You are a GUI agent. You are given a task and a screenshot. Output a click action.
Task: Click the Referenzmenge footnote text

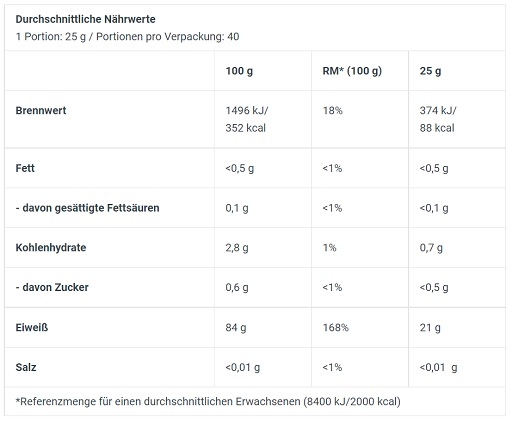[x=208, y=402]
